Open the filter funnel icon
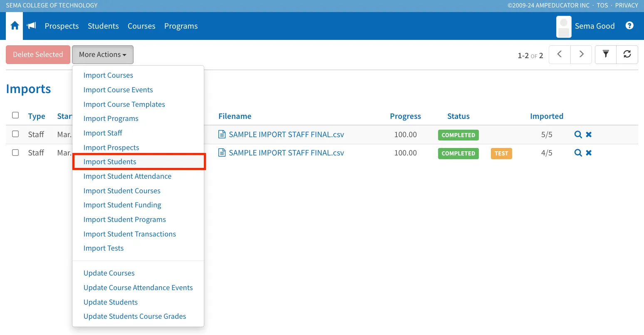Image resolution: width=644 pixels, height=335 pixels. [606, 54]
